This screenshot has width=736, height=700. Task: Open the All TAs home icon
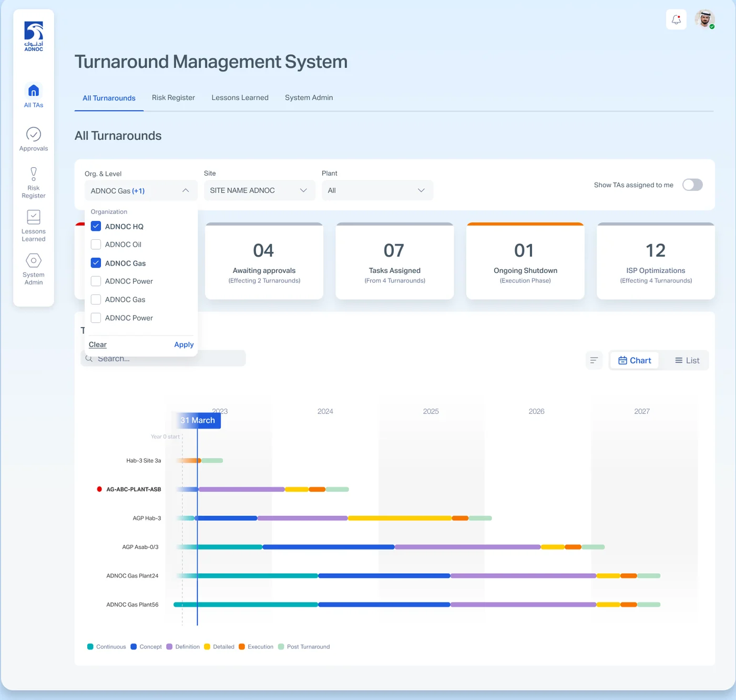click(x=34, y=90)
